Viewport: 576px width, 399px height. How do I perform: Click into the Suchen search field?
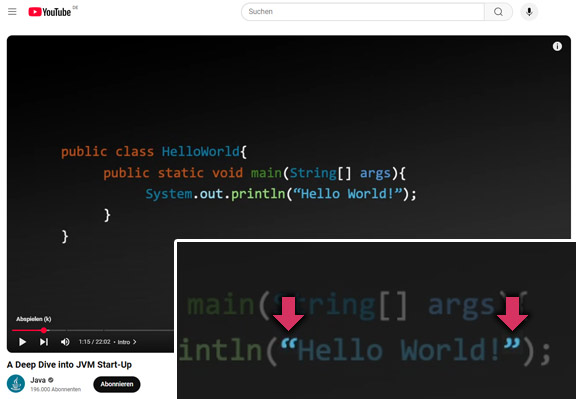pyautogui.click(x=363, y=12)
